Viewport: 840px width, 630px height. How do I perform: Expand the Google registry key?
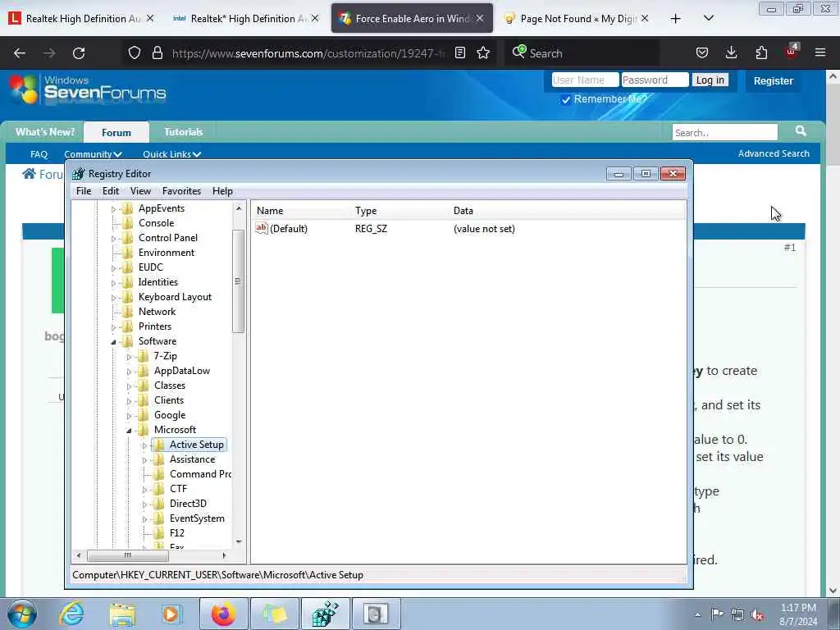click(x=129, y=416)
